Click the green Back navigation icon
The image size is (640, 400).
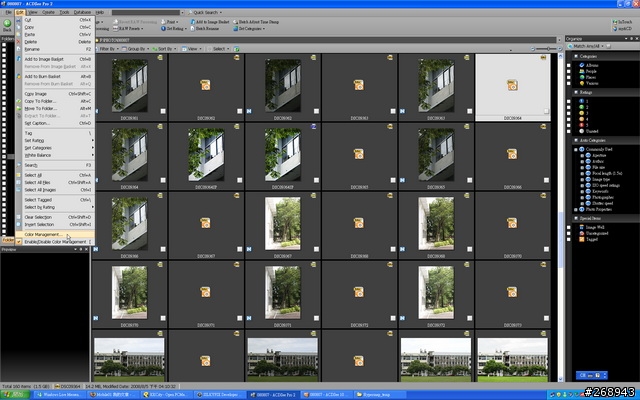(x=7, y=23)
